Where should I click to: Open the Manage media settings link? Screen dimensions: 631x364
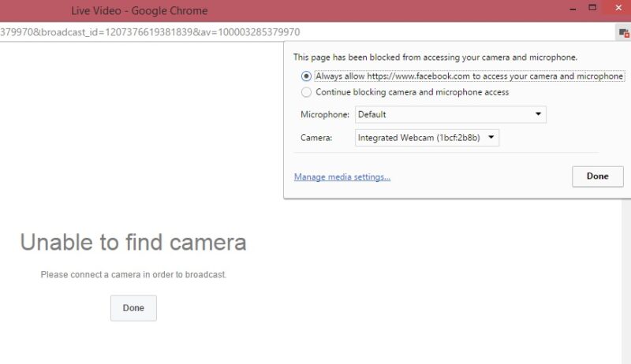(342, 176)
